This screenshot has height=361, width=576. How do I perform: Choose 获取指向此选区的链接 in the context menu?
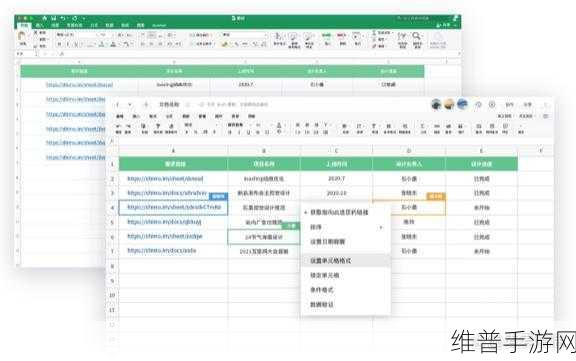click(x=339, y=212)
